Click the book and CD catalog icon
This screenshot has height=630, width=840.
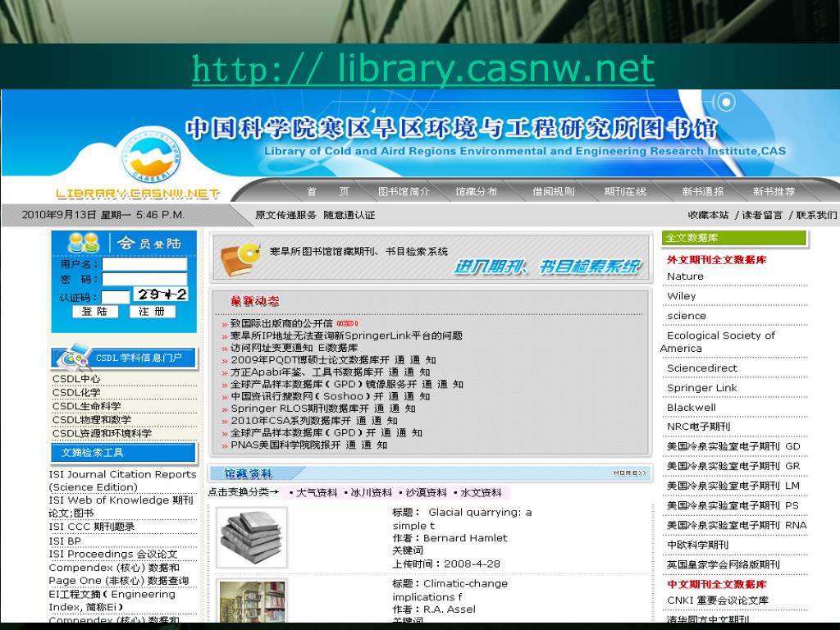240,258
